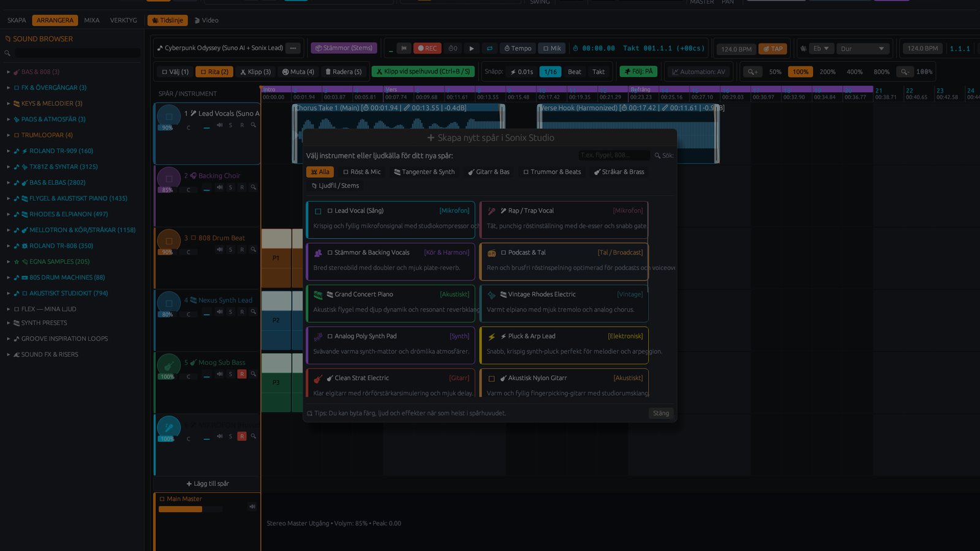980x551 pixels.
Task: Switch to the MIXA tab
Action: click(92, 20)
